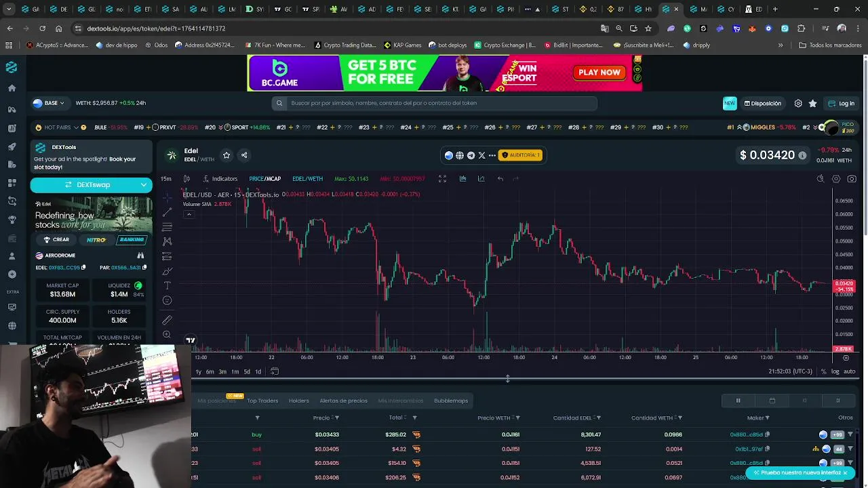
Task: Select the forecasting and measurement tool
Action: (x=167, y=256)
